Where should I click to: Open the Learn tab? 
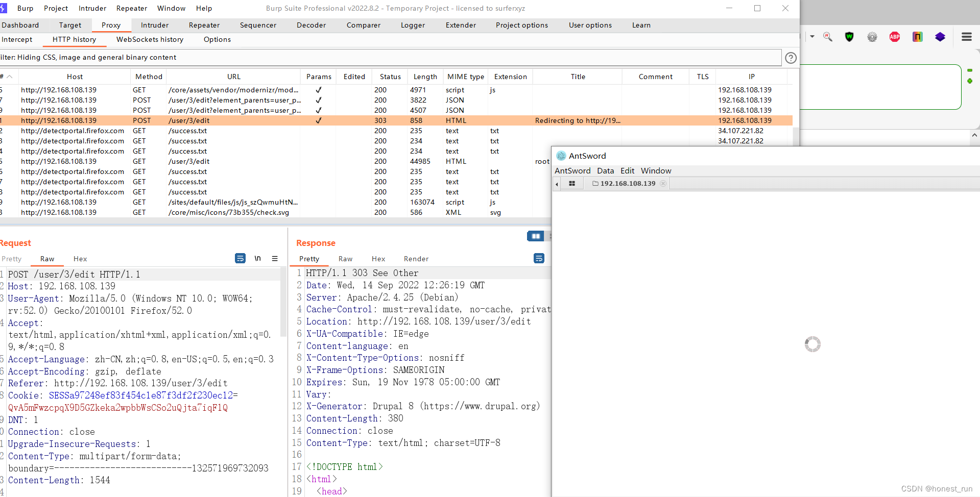tap(641, 25)
